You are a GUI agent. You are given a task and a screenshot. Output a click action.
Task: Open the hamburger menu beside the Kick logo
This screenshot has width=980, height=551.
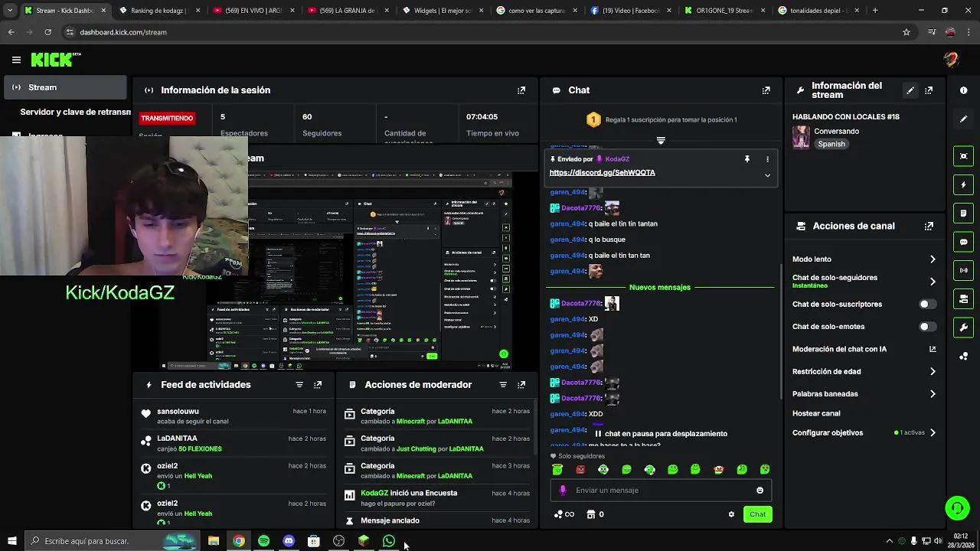click(16, 60)
